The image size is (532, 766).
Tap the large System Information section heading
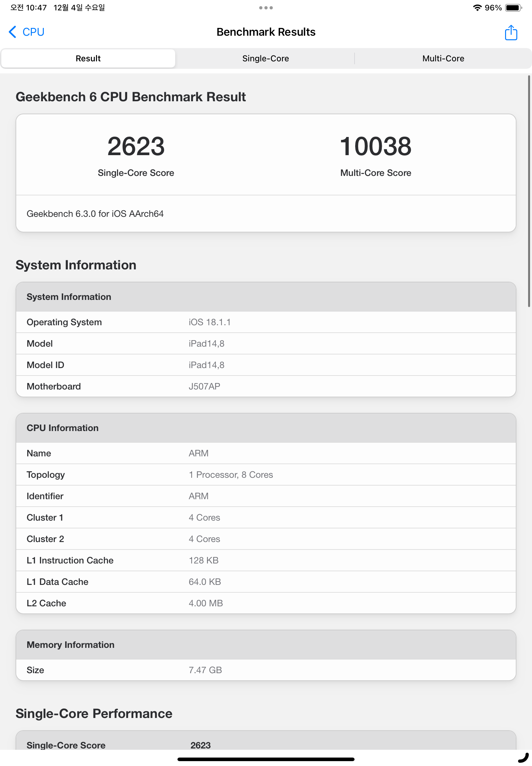coord(76,265)
